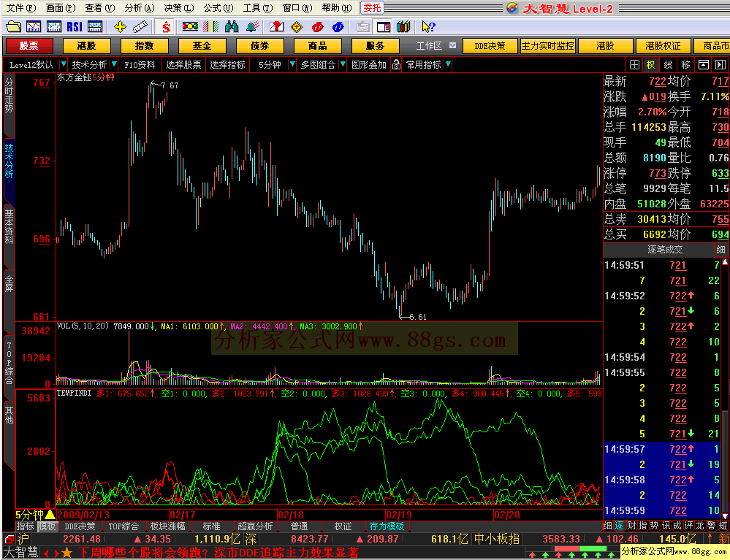This screenshot has height=560, width=730.
Task: Open the time-sharing line chart icon
Action: tap(34, 26)
